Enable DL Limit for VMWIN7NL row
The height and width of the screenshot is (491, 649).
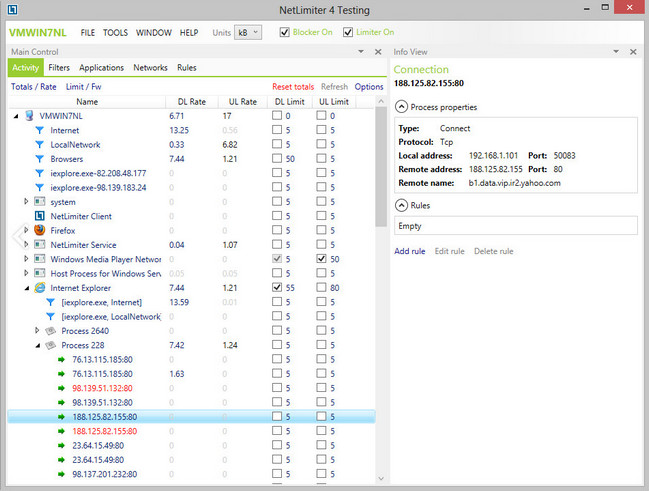(x=277, y=116)
